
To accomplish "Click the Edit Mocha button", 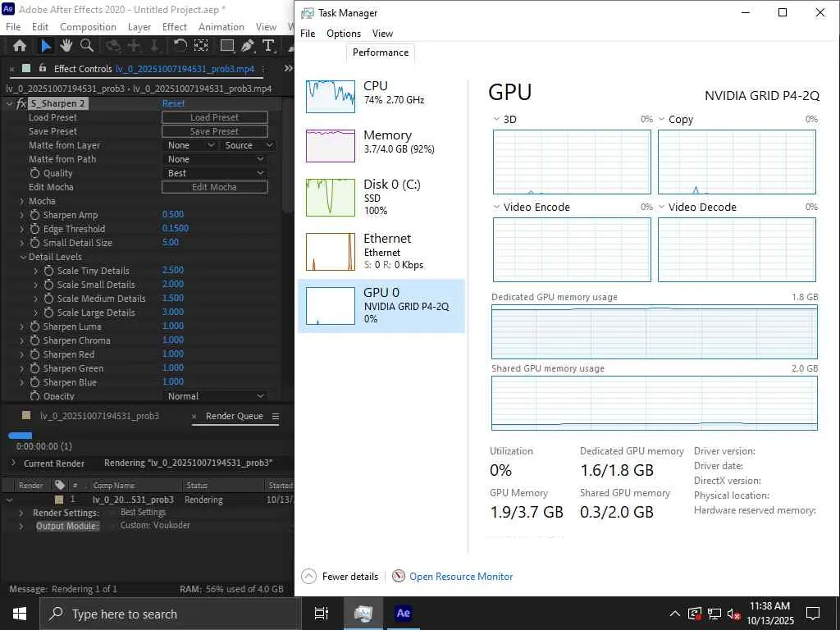I will click(x=215, y=187).
